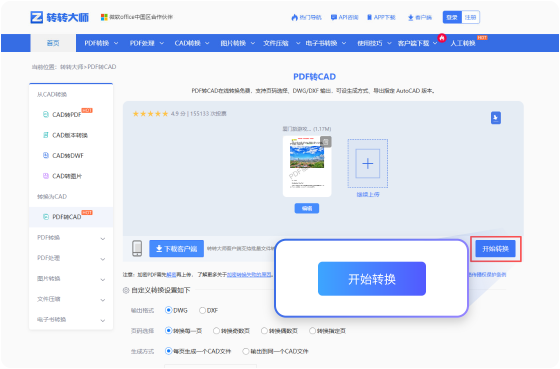Image resolution: width=560 pixels, height=369 pixels.
Task: Click the gear icon beside 自定义转换设置如下
Action: click(x=126, y=290)
